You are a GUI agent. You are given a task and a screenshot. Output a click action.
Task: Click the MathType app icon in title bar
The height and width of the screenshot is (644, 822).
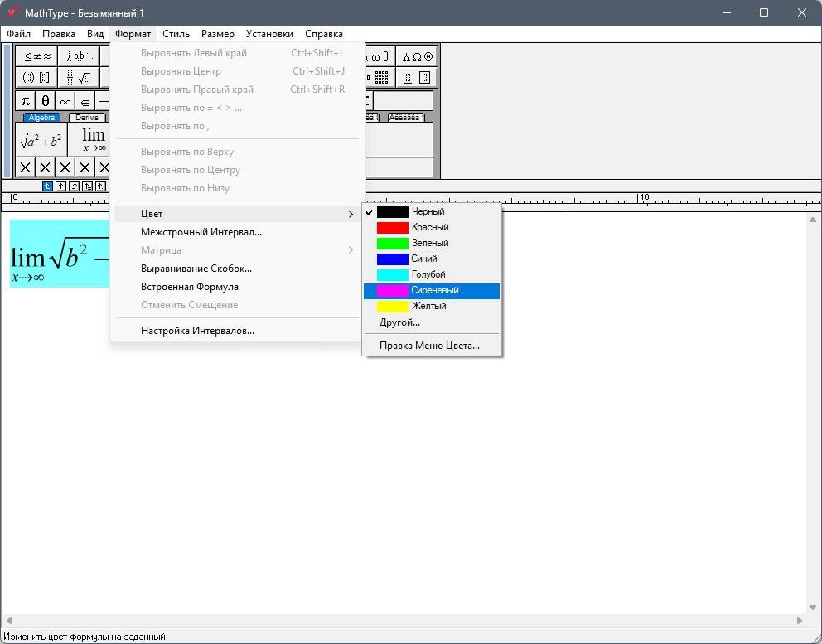[x=13, y=12]
